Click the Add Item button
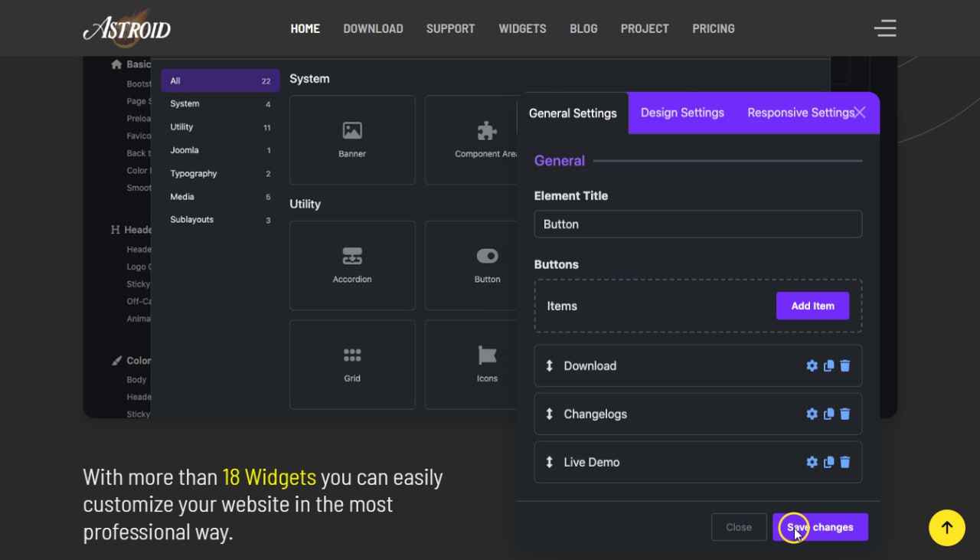The height and width of the screenshot is (560, 980). (x=812, y=306)
